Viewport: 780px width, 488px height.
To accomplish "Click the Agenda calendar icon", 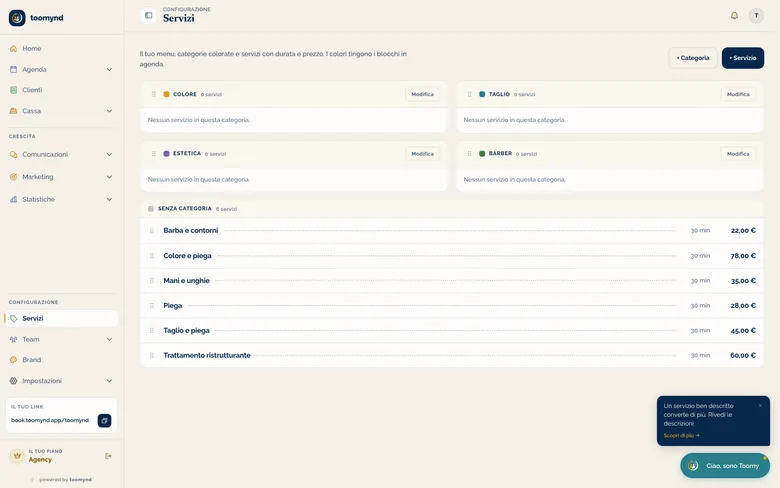I will pos(13,70).
